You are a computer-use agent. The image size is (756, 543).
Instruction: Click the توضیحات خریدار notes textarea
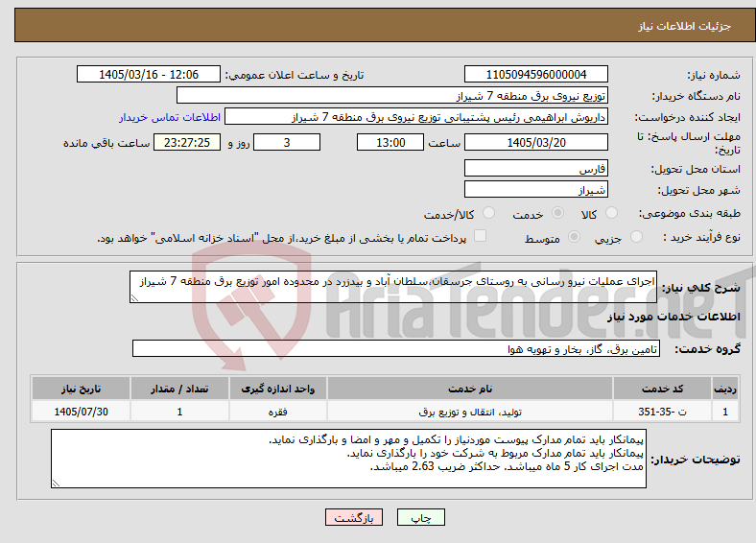(x=348, y=459)
